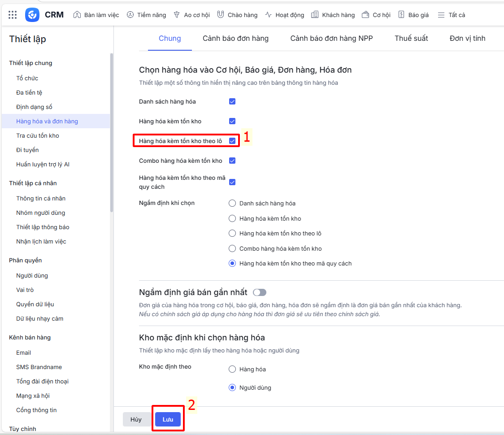
Task: Open Bàn làm việc home icon
Action: (77, 15)
